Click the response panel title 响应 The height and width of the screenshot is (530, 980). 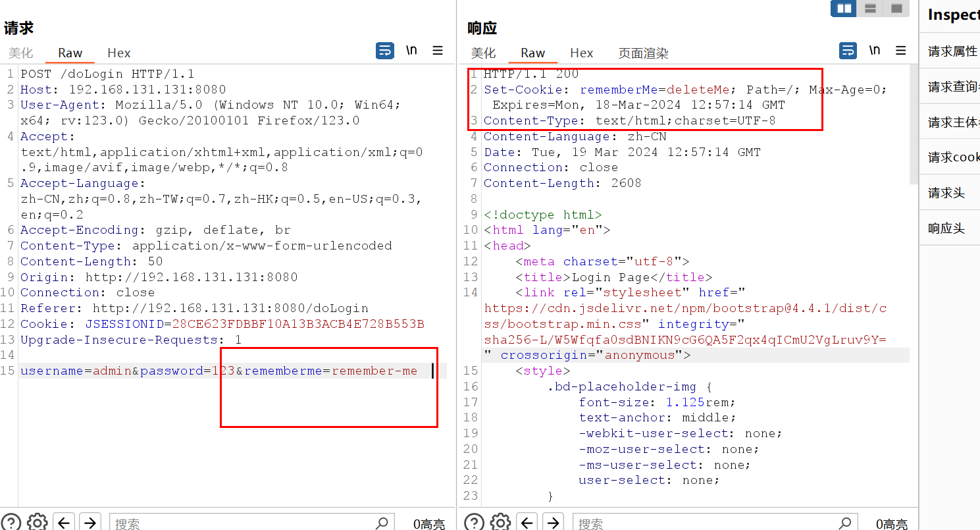coord(482,28)
